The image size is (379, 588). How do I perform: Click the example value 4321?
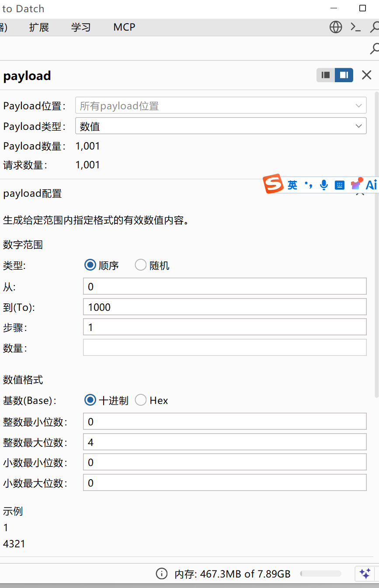point(14,544)
